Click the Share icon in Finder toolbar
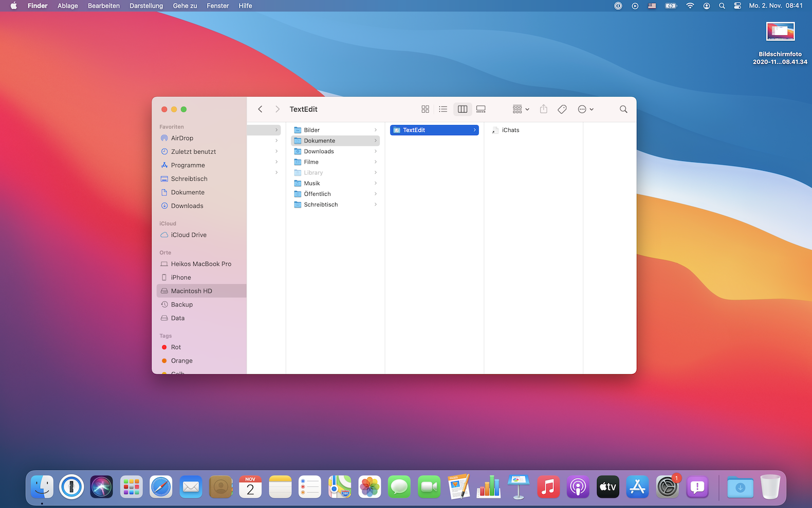812x508 pixels. 543,109
